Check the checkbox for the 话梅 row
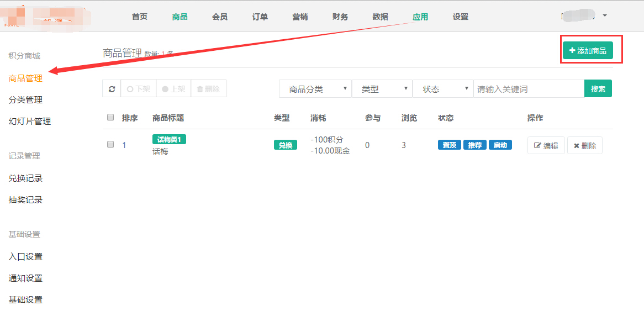Screen dimensions: 644x311 click(110, 145)
